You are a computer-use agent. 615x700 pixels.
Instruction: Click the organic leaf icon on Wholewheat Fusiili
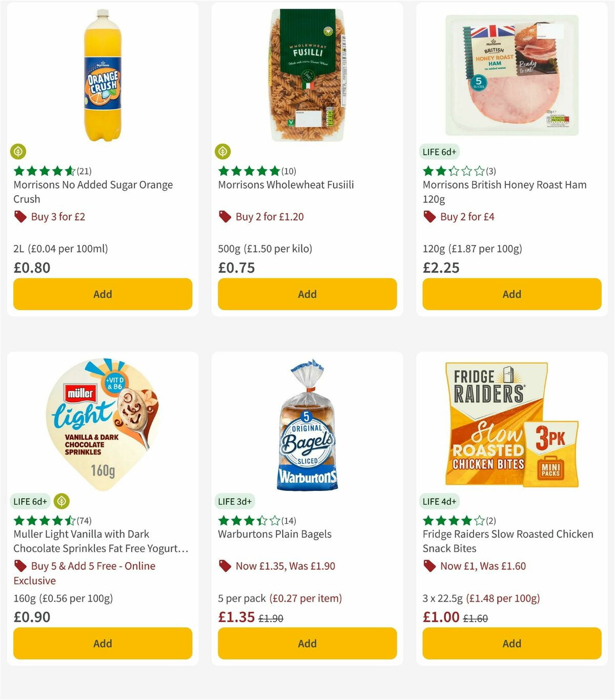(x=223, y=152)
